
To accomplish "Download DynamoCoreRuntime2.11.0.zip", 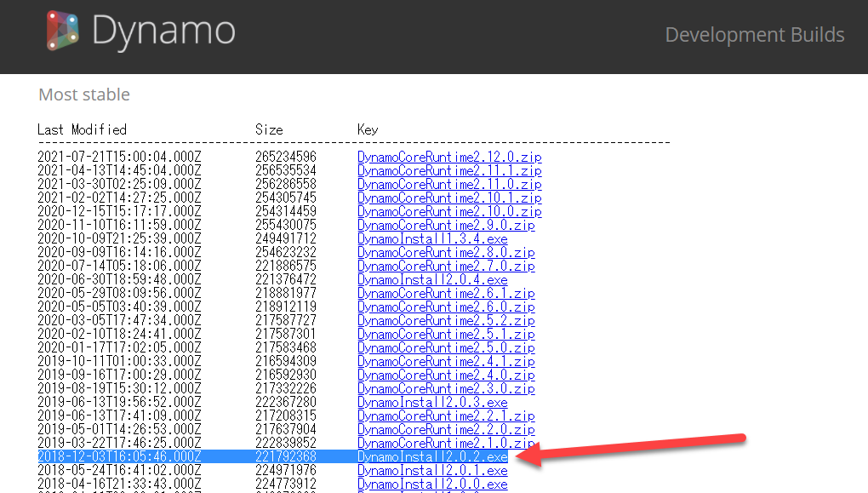I will (449, 184).
